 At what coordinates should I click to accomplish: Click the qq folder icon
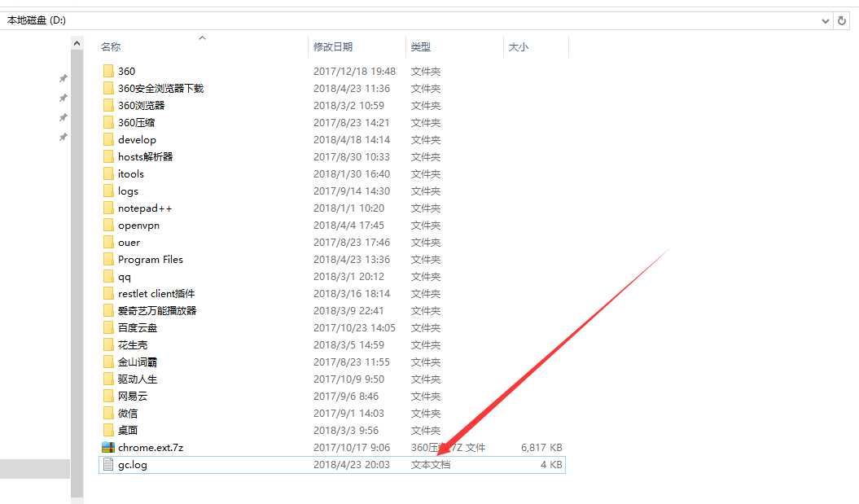tap(108, 277)
